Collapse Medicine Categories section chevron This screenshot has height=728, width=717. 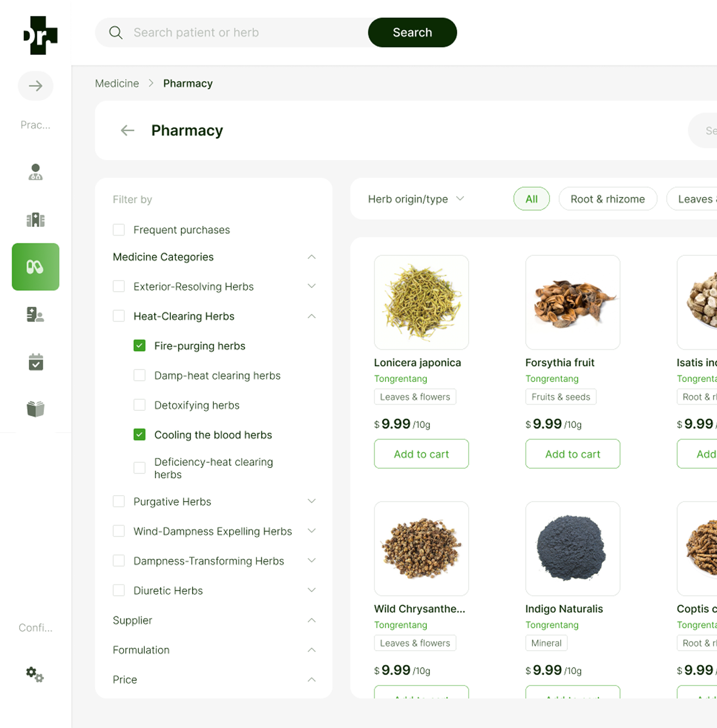(x=311, y=257)
